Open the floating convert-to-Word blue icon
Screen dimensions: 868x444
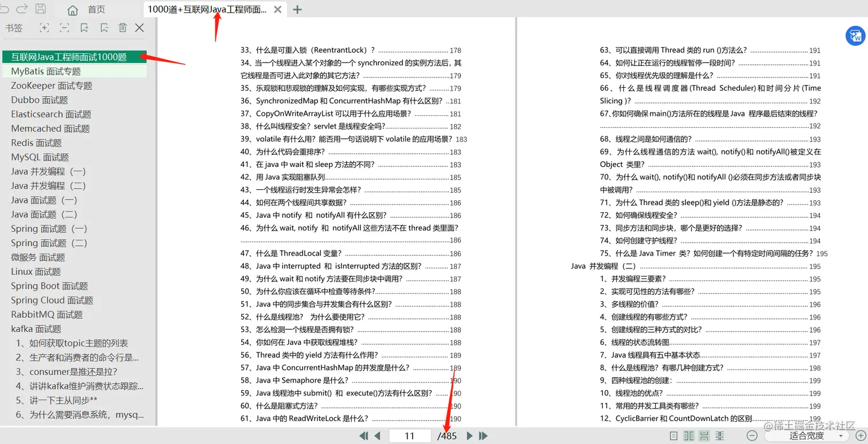(855, 36)
